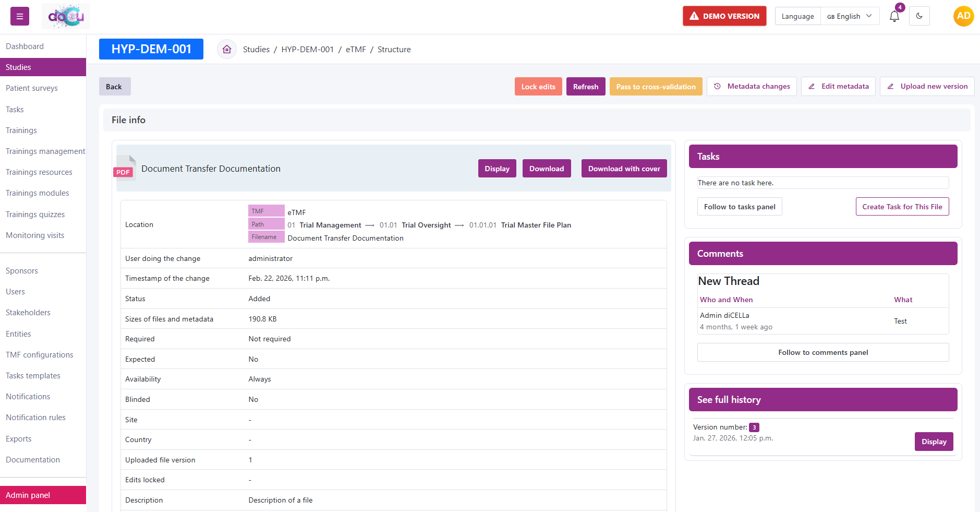
Task: Click 'Trial Oversight' path text
Action: [426, 225]
